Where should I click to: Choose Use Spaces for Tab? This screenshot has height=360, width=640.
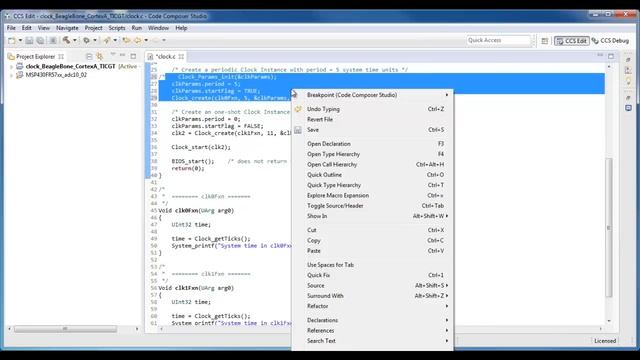point(372,264)
